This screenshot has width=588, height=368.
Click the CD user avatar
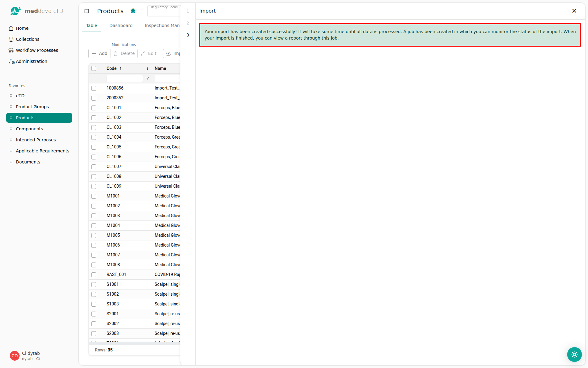click(15, 356)
